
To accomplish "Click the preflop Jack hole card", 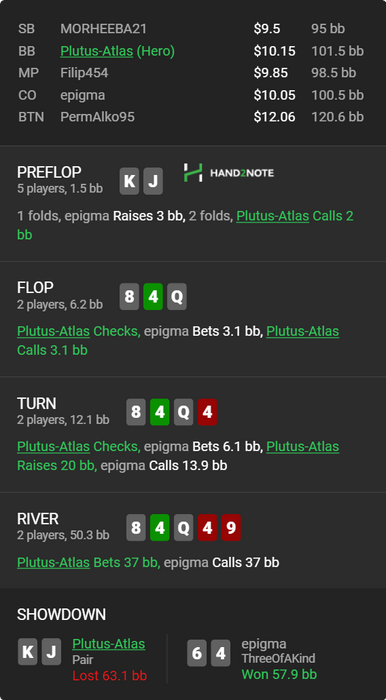I will [x=153, y=181].
